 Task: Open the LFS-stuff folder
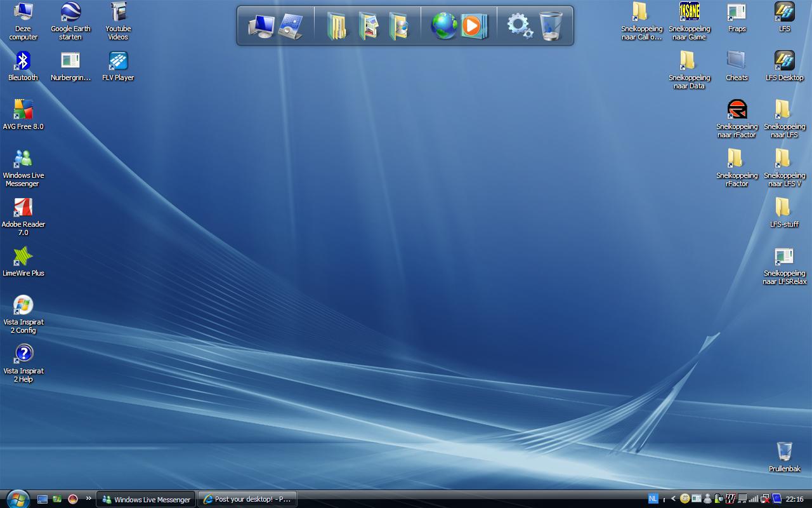[x=785, y=213]
